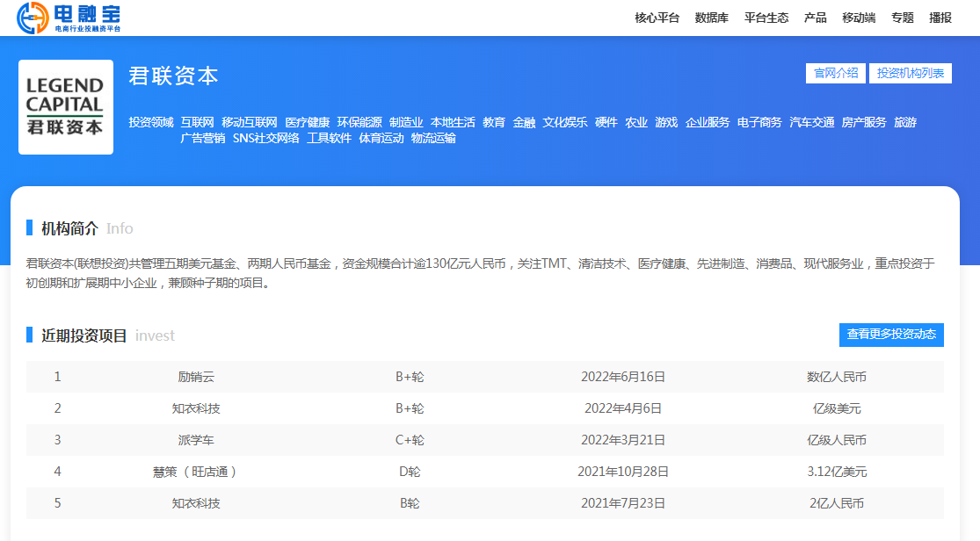
Task: Click the 2021年10月28日 date cell
Action: [623, 472]
